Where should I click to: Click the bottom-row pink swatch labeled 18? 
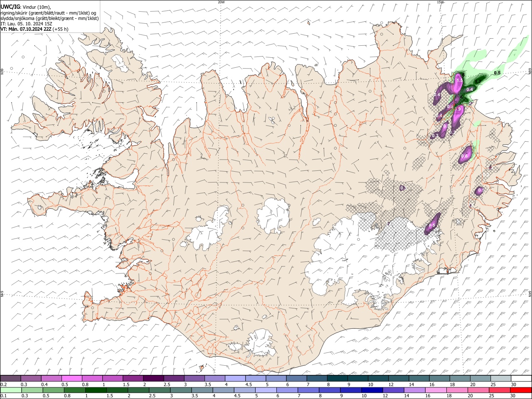(456, 390)
